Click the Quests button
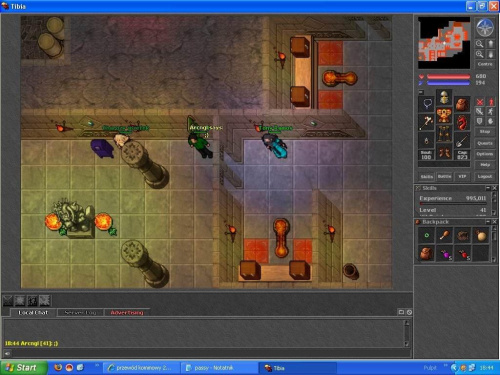Viewport: 500px width, 375px height. 485,143
